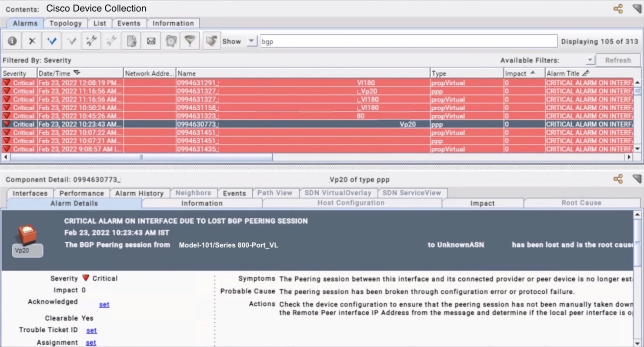Click the bgp search filter field

coord(408,42)
